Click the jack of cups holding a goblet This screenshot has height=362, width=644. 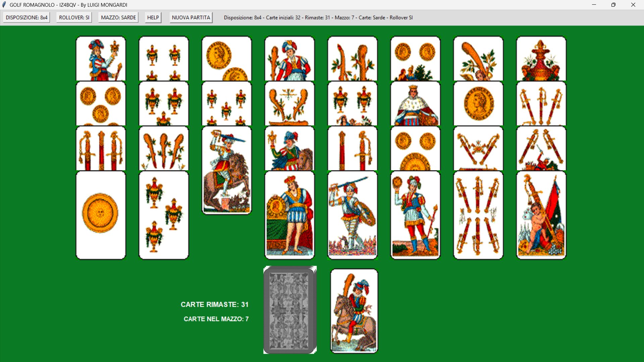[101, 59]
